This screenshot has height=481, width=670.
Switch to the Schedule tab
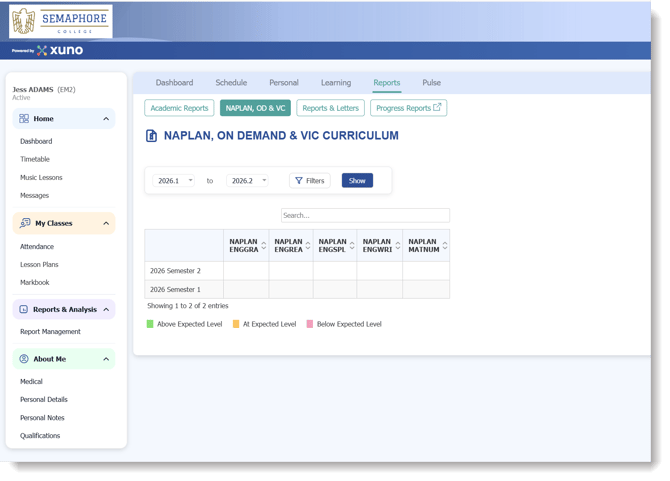[x=231, y=82]
